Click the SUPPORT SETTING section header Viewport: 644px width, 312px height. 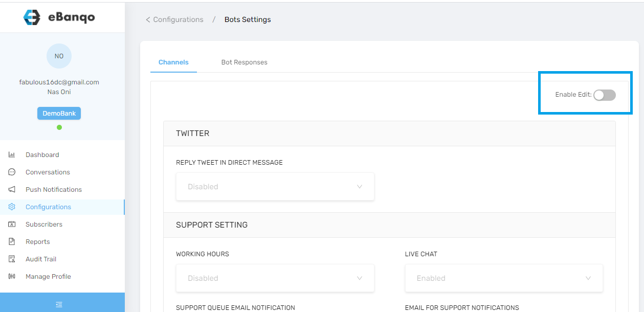point(389,225)
